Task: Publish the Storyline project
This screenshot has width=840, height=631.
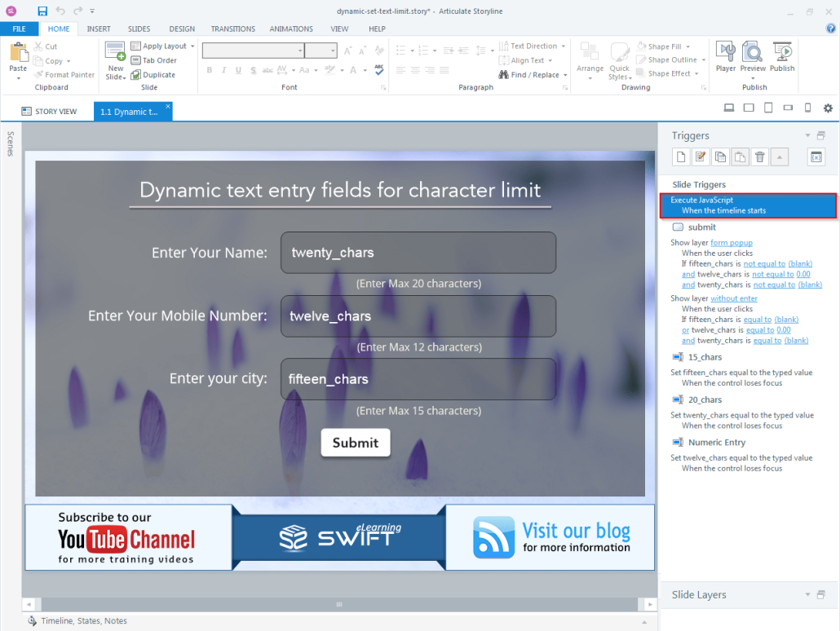Action: pyautogui.click(x=781, y=57)
